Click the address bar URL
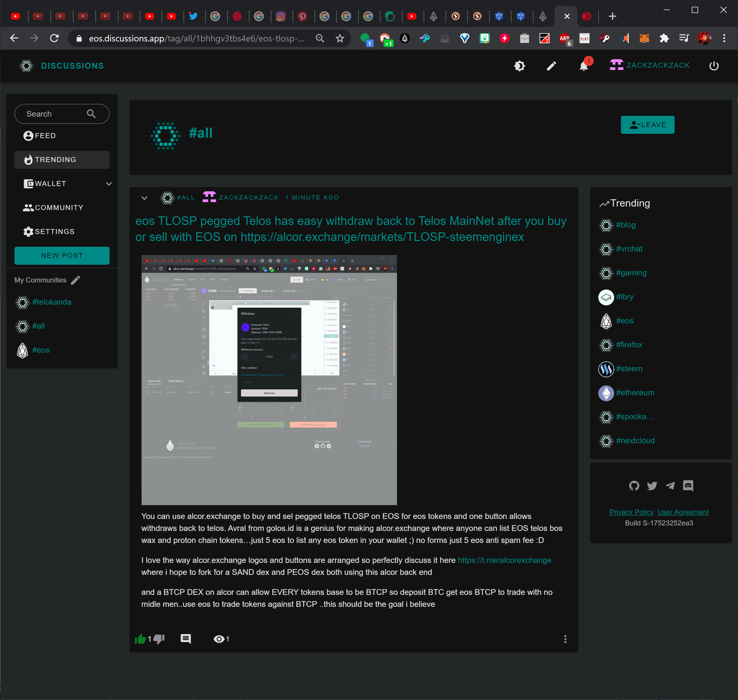738x700 pixels. [x=196, y=38]
